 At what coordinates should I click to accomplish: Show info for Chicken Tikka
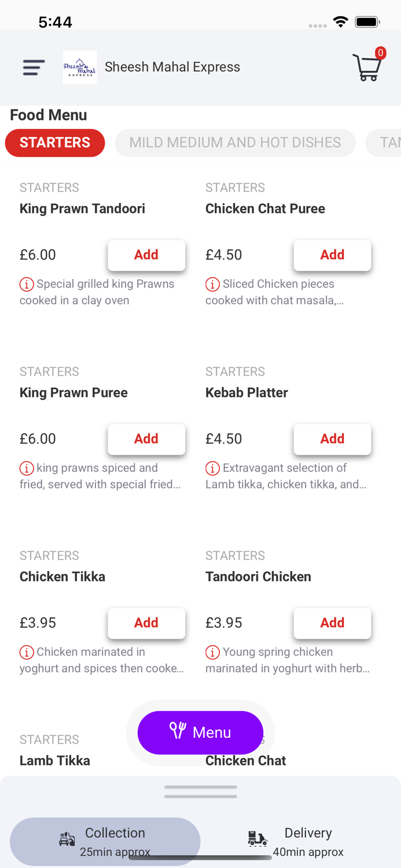click(27, 652)
